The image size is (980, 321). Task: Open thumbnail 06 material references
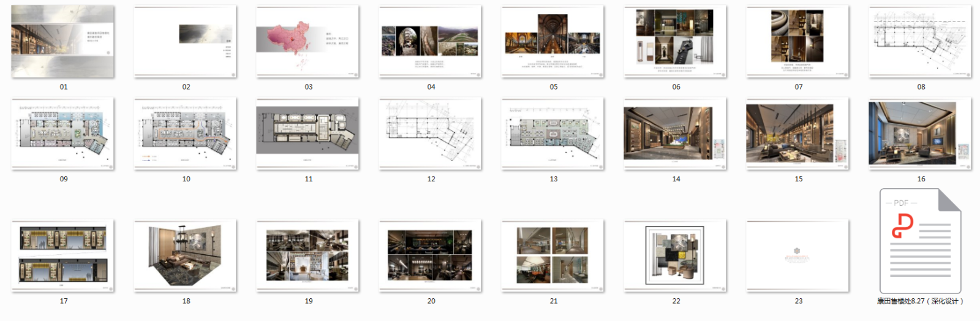click(x=676, y=42)
